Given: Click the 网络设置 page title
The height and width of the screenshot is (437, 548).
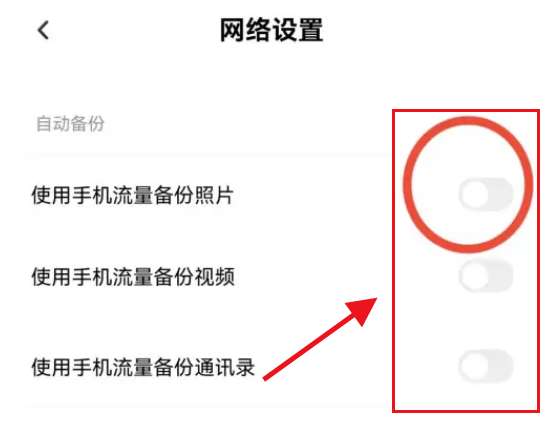Looking at the screenshot, I should tap(272, 30).
